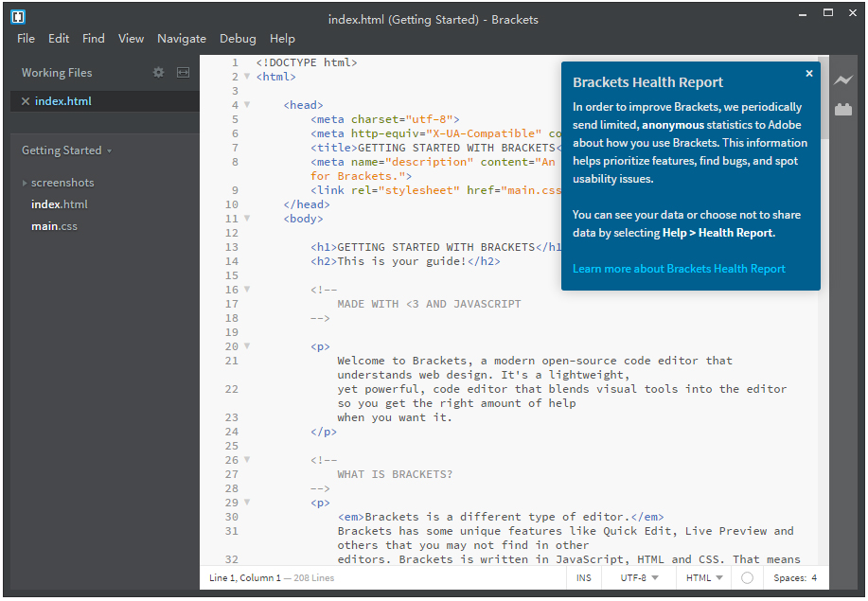Click the Live Preview lightning bolt icon

tap(842, 81)
